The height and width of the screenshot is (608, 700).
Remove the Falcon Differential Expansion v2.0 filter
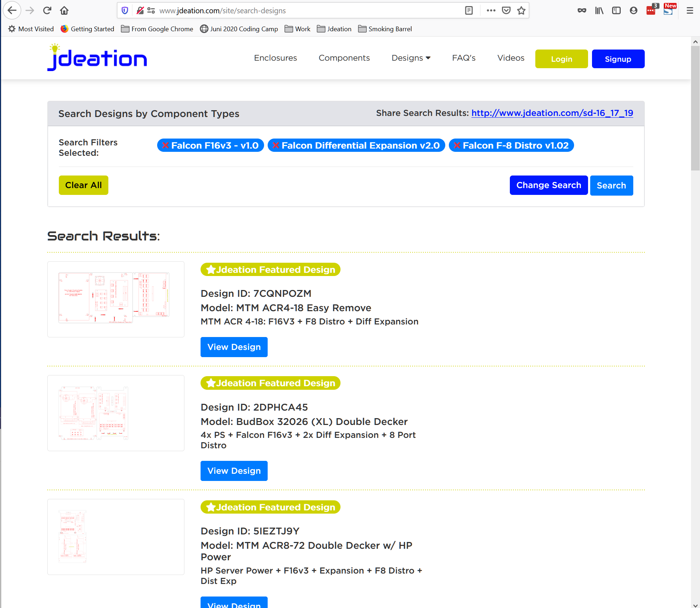coord(276,145)
